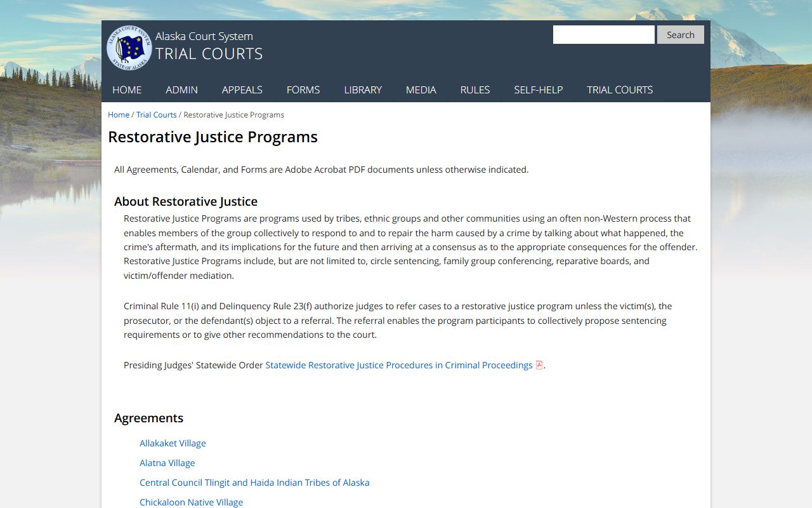This screenshot has width=812, height=508.
Task: Open the Alatna Village agreement
Action: (167, 463)
